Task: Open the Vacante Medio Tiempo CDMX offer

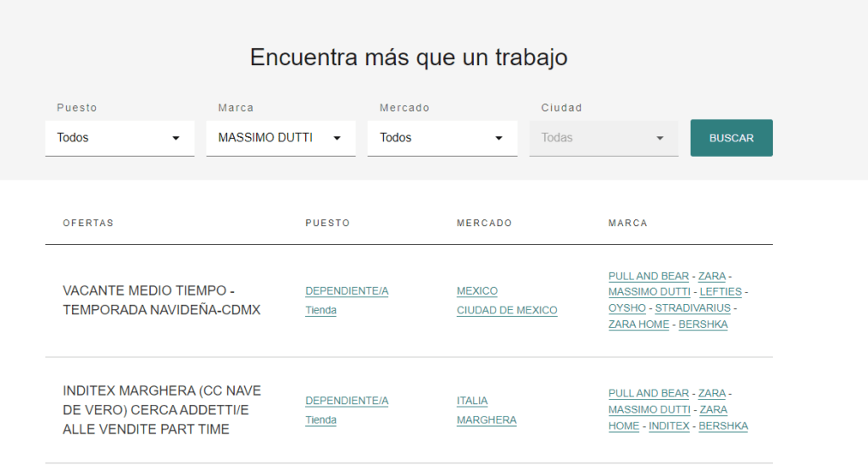Action: tap(161, 301)
